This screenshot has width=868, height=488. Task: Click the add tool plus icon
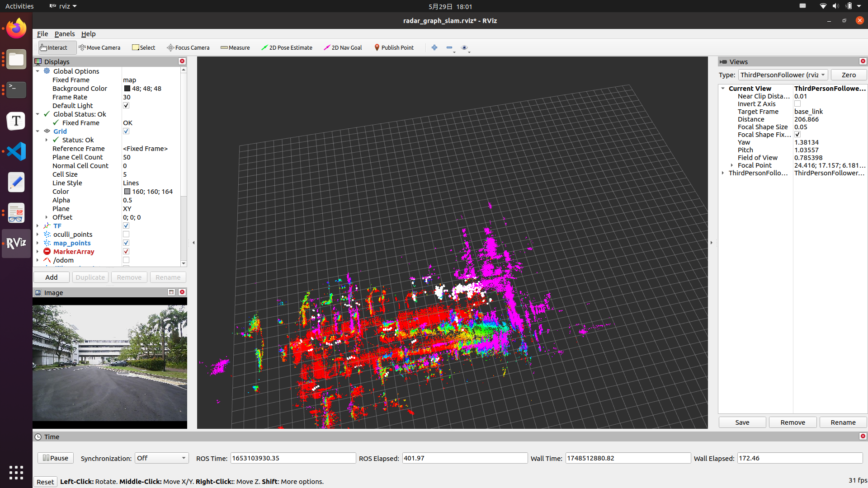pos(434,47)
